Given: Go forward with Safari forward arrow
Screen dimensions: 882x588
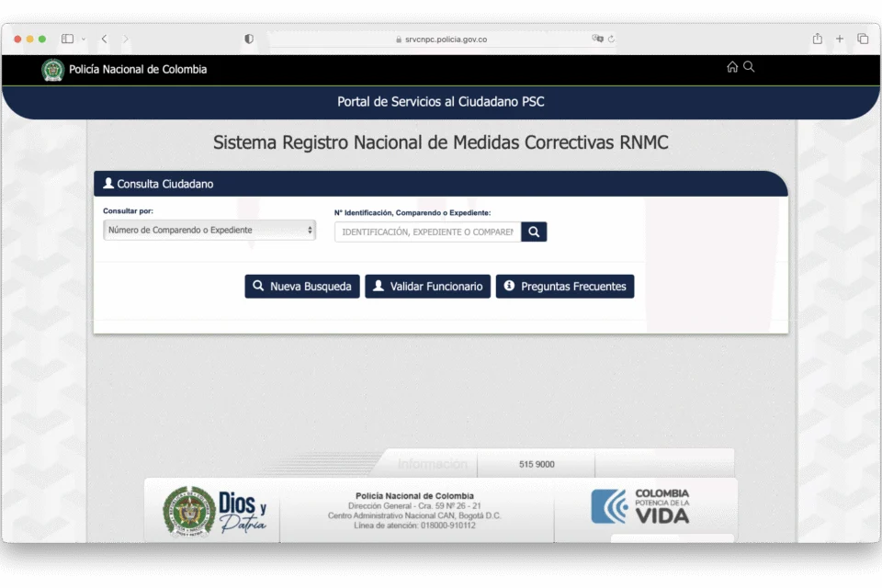Looking at the screenshot, I should (126, 39).
